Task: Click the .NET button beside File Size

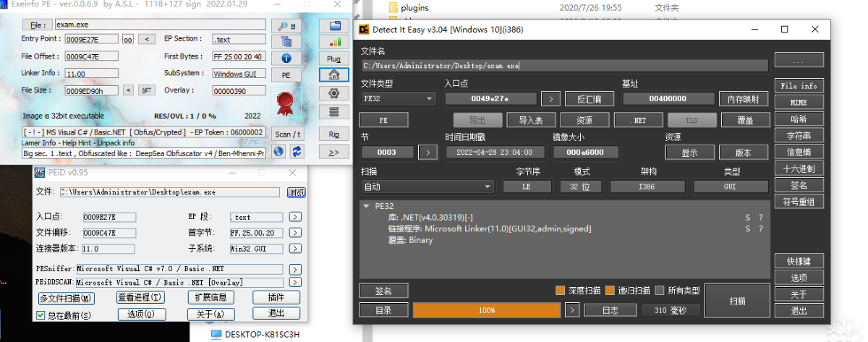Action: coord(146,90)
